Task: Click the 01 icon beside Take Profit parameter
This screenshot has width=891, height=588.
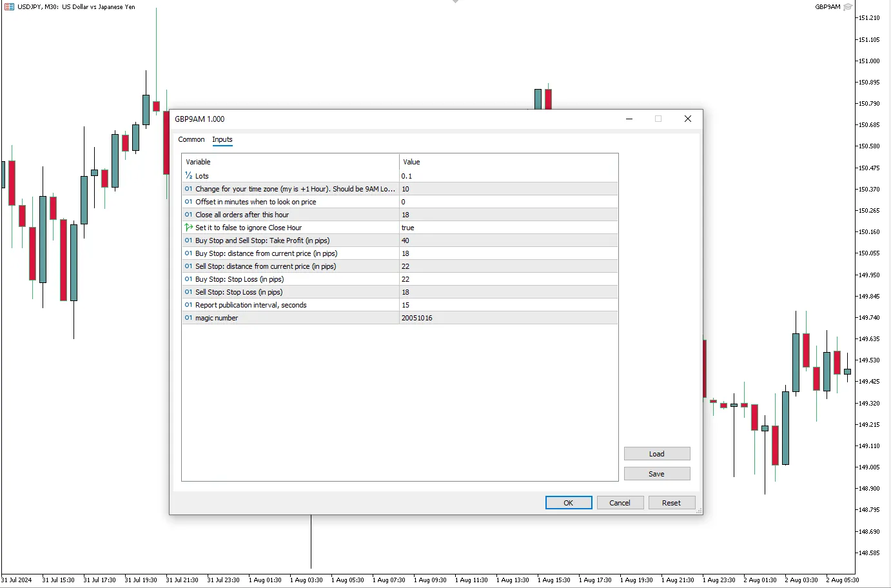Action: [x=188, y=240]
